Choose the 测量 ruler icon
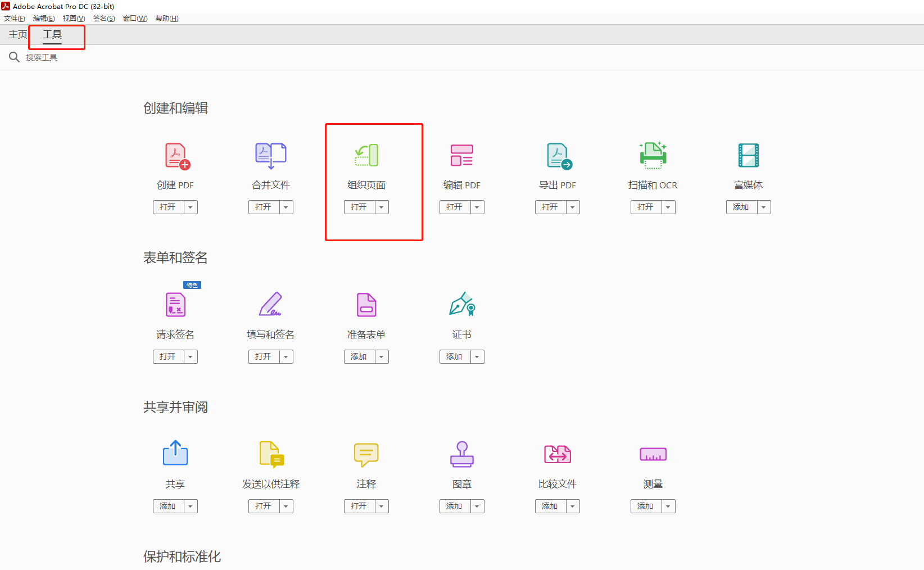The width and height of the screenshot is (924, 570). coord(653,454)
